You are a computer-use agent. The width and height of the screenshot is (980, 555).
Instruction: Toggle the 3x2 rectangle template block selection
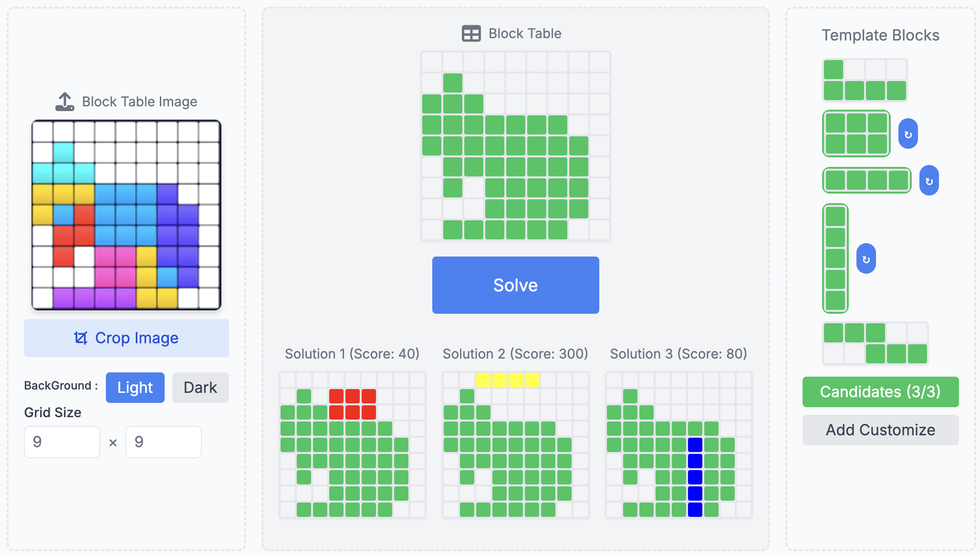click(856, 134)
